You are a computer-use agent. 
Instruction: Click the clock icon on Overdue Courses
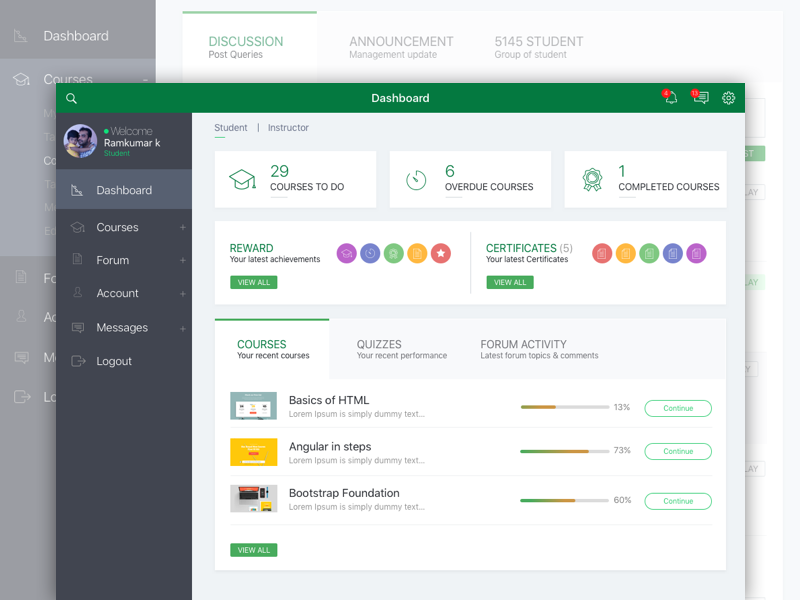[416, 179]
